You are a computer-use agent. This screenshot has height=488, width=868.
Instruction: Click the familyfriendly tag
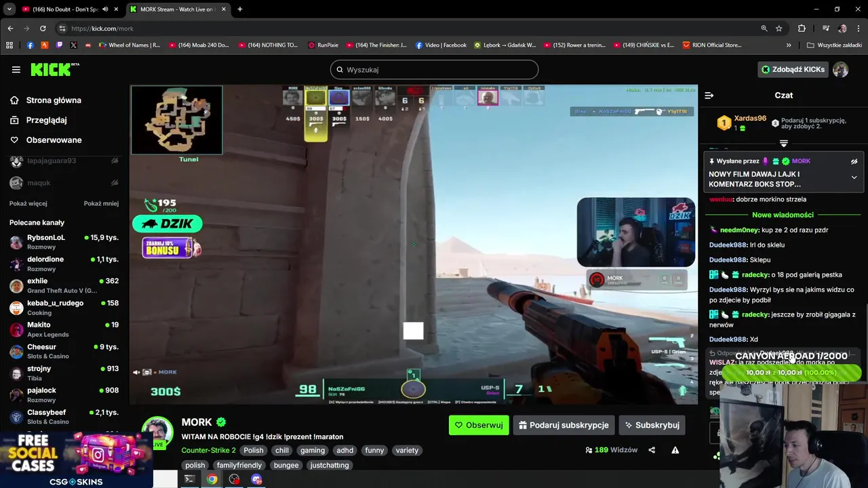point(239,465)
